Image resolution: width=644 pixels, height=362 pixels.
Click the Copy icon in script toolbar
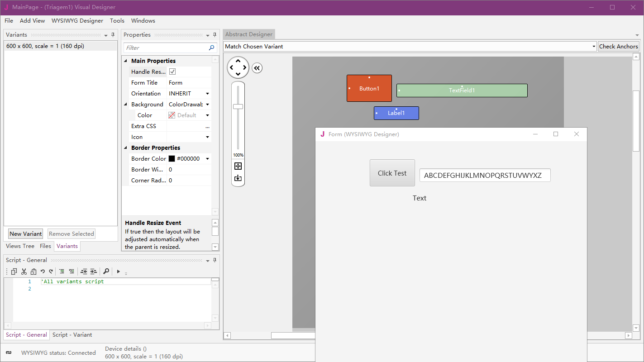(x=14, y=271)
